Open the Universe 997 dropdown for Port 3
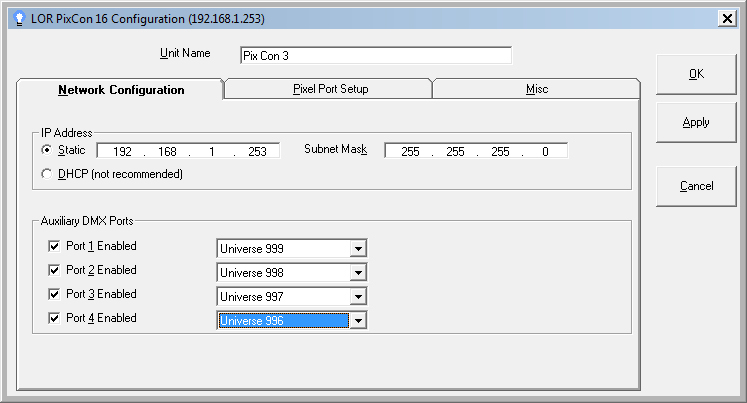The width and height of the screenshot is (747, 403). pyautogui.click(x=358, y=296)
